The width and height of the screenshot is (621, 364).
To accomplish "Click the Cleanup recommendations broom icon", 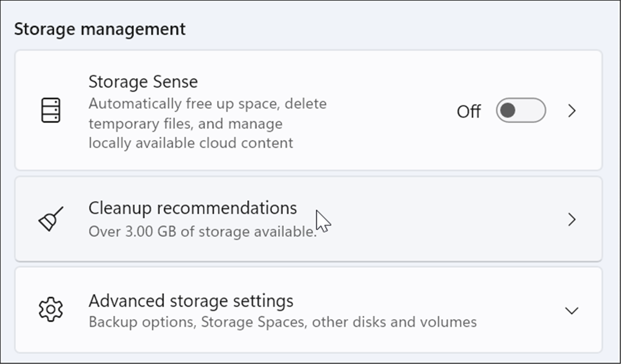I will pos(50,220).
